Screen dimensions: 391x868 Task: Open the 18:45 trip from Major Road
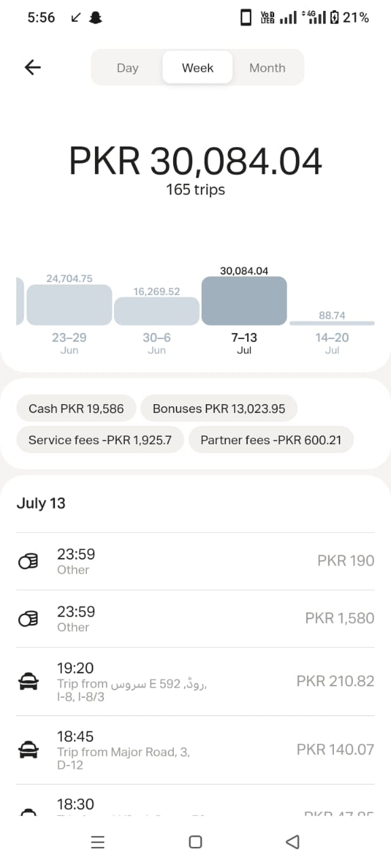tap(195, 750)
